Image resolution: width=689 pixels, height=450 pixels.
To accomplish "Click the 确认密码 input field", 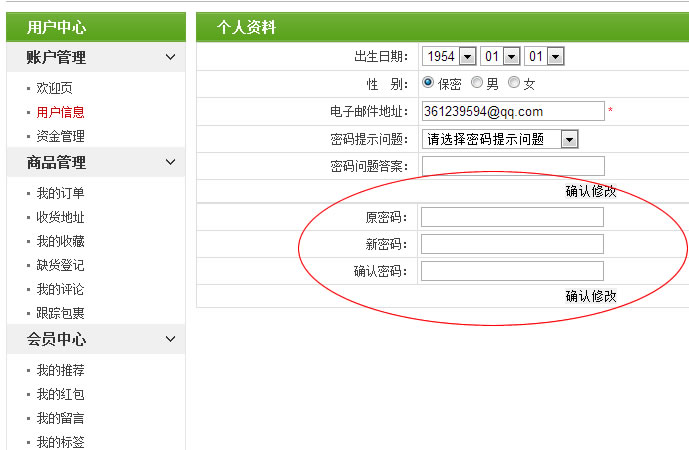I will [512, 271].
